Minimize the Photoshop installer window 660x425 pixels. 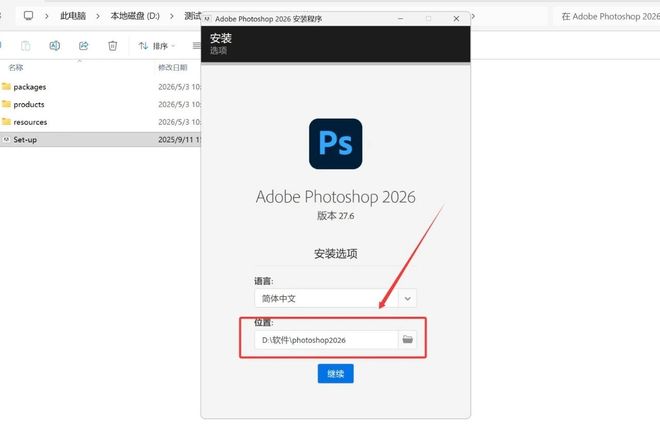point(401,19)
